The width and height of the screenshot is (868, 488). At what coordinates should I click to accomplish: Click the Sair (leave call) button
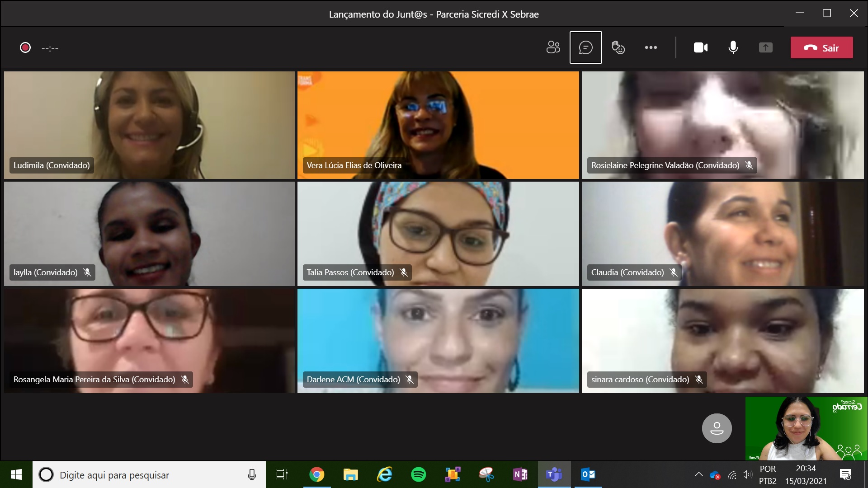pyautogui.click(x=824, y=47)
